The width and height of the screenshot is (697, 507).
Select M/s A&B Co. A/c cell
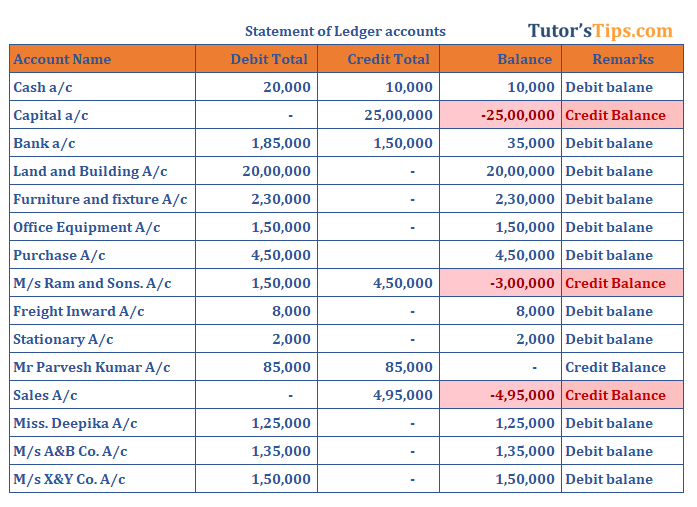(102, 451)
